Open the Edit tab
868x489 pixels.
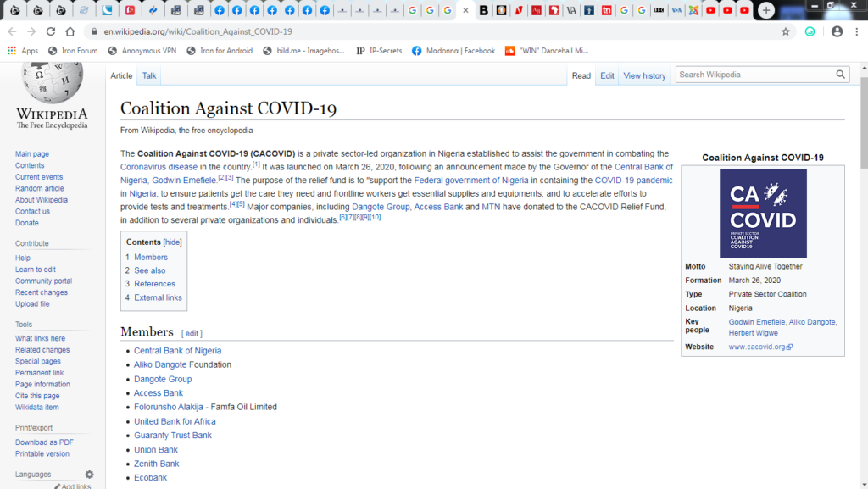pyautogui.click(x=607, y=75)
